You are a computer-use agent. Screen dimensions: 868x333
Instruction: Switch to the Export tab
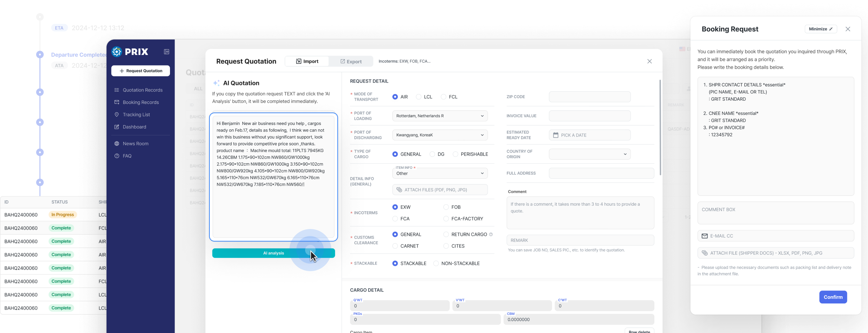coord(351,62)
